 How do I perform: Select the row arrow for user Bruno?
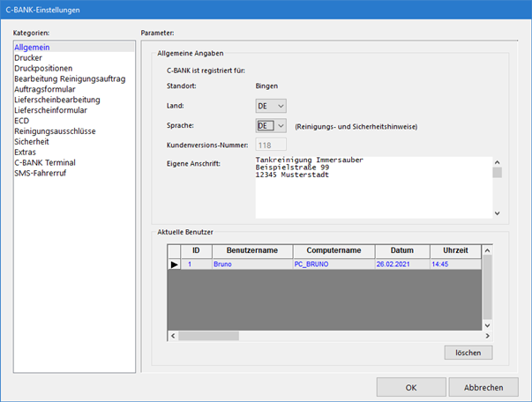coord(175,264)
